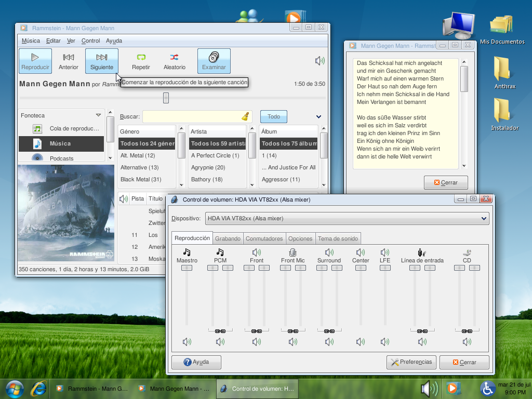Mute the Surround channel
The width and height of the screenshot is (532, 399).
329,342
